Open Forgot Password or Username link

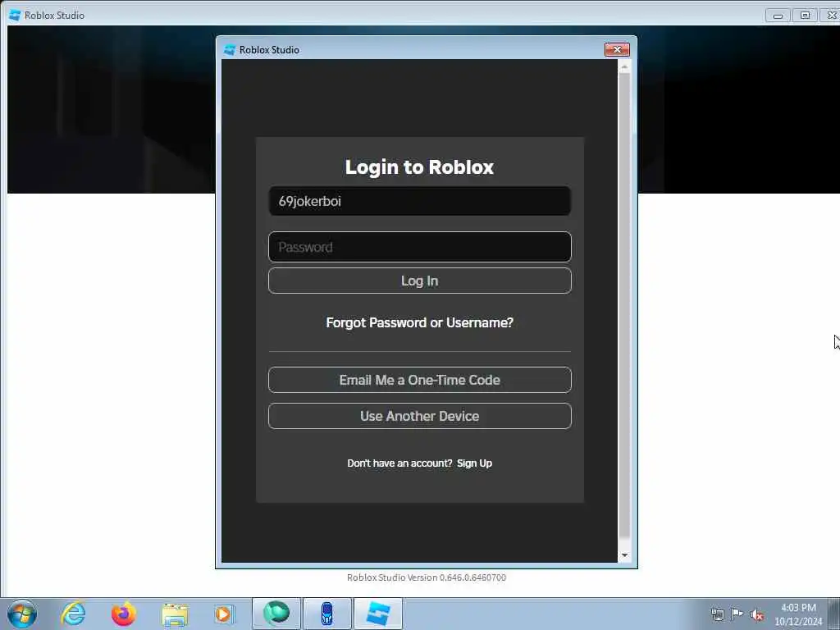point(419,322)
